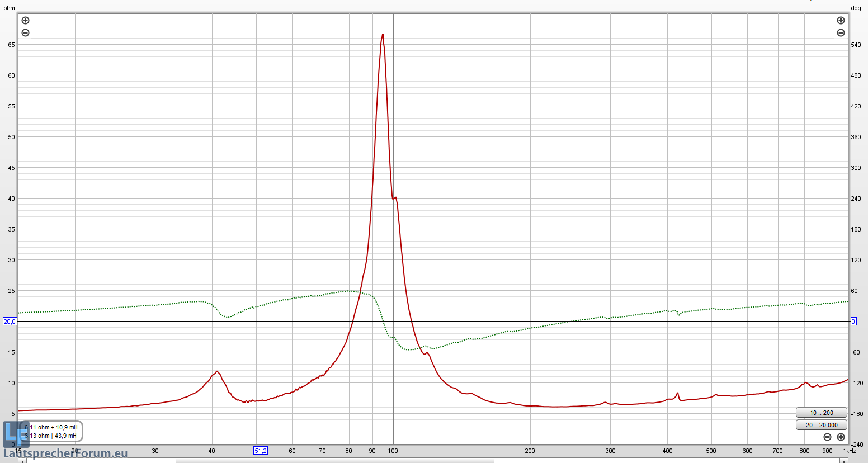The width and height of the screenshot is (868, 463).
Task: Click the 0 deg cursor label on right axis
Action: click(x=853, y=322)
